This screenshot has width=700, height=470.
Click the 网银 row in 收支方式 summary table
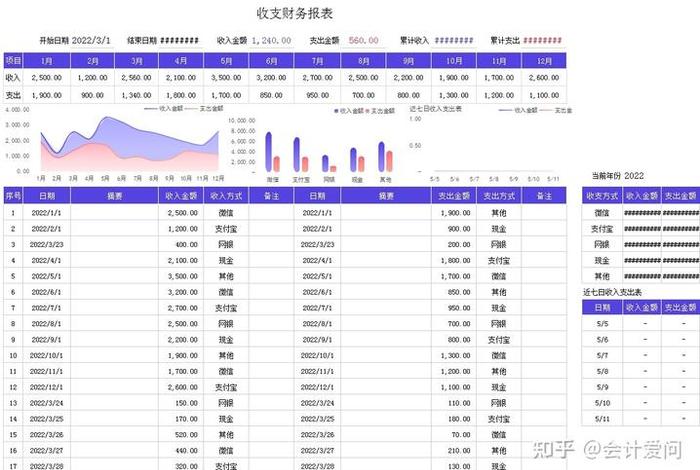[x=641, y=245]
